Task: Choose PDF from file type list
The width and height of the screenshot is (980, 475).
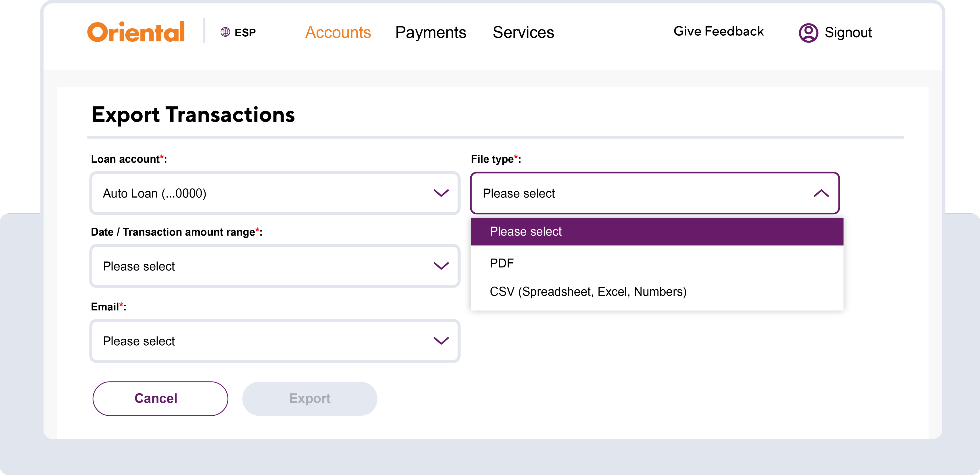Action: pyautogui.click(x=502, y=263)
